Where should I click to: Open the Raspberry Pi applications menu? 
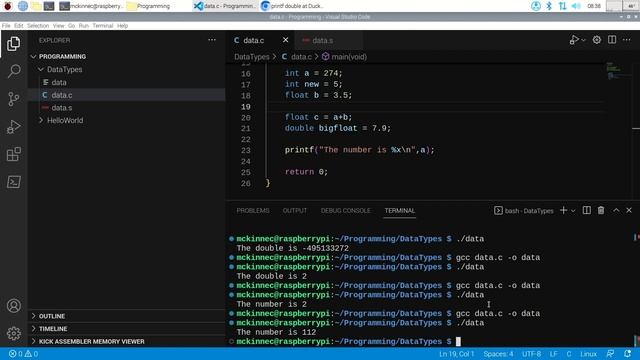tap(7, 6)
